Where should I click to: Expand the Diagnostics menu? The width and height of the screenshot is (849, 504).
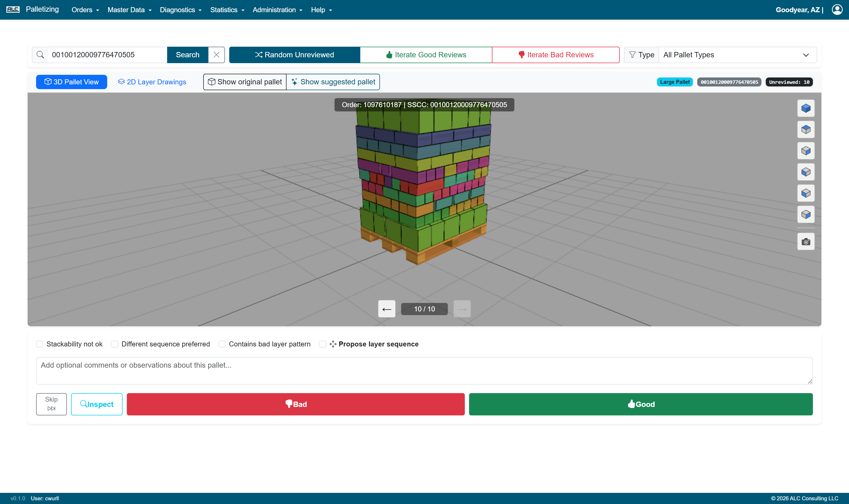point(181,10)
